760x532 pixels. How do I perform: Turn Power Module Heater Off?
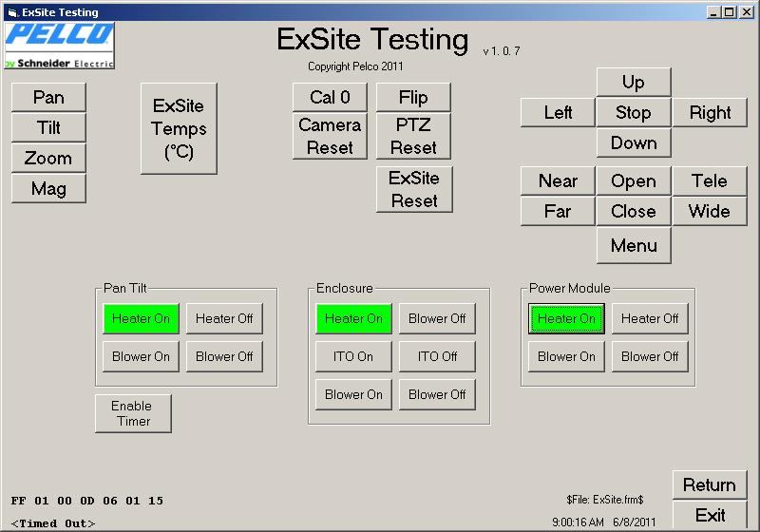pyautogui.click(x=650, y=318)
